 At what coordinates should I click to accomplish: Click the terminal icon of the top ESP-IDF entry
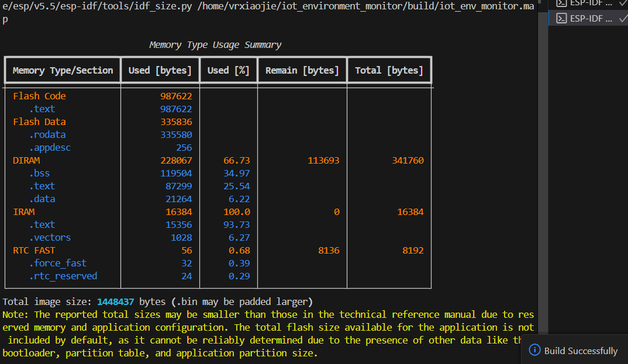pyautogui.click(x=560, y=3)
